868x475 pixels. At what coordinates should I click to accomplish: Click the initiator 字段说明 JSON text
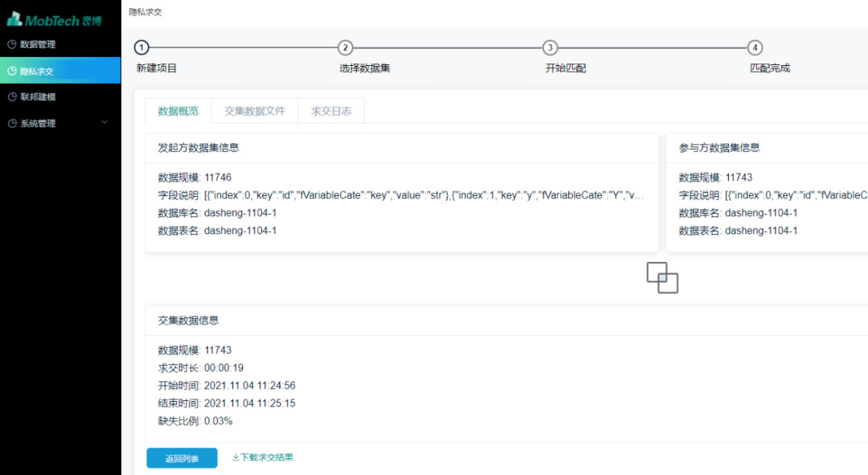pyautogui.click(x=424, y=195)
